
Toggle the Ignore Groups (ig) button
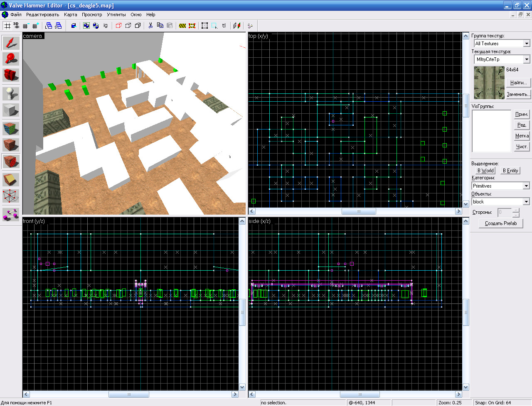point(106,26)
